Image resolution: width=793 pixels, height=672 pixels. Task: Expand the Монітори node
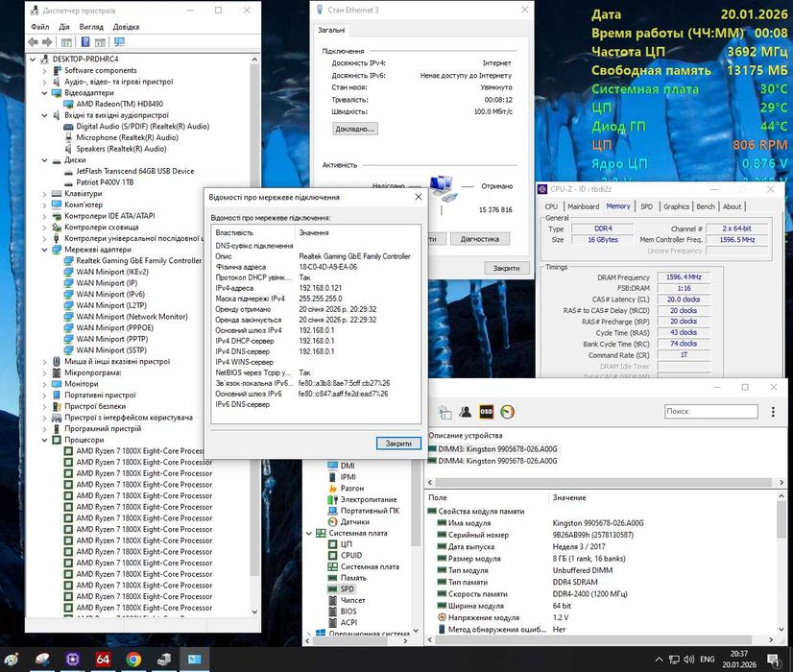[x=44, y=384]
